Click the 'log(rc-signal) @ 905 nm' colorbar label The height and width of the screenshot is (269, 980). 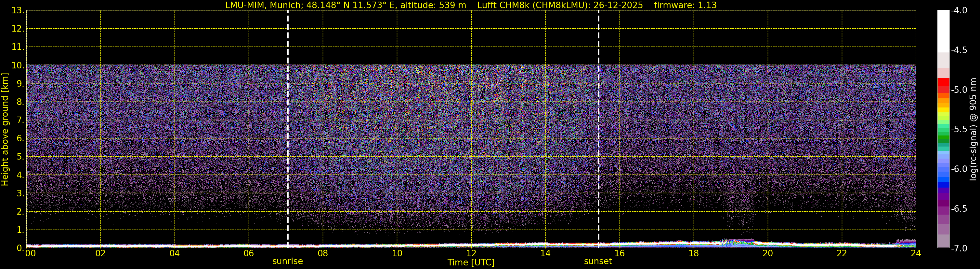pos(973,130)
